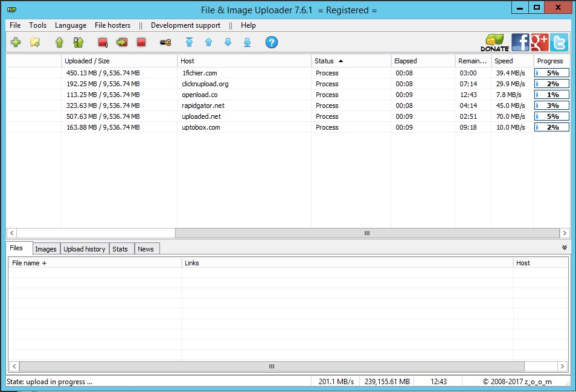576x392 pixels.
Task: Click the move to bottom arrow icon
Action: [247, 42]
